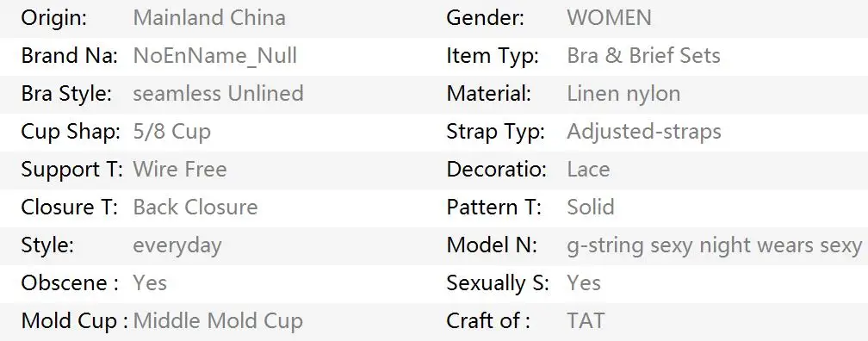This screenshot has height=341, width=868.
Task: Select the Craft of value TAT
Action: pos(586,320)
